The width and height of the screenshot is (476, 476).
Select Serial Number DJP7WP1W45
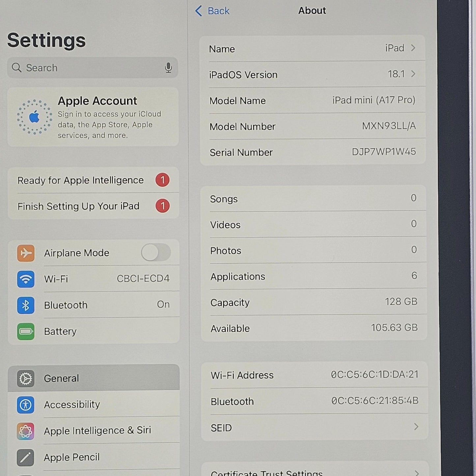384,152
